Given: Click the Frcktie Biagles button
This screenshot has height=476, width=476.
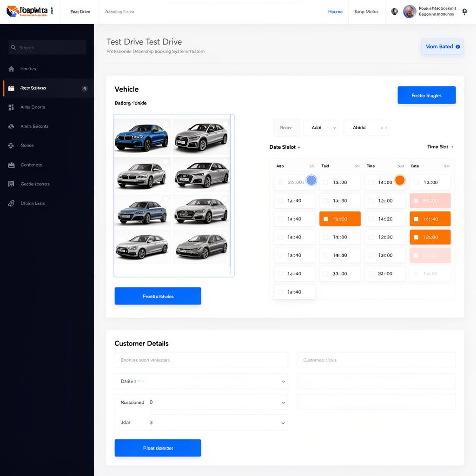Looking at the screenshot, I should [427, 95].
